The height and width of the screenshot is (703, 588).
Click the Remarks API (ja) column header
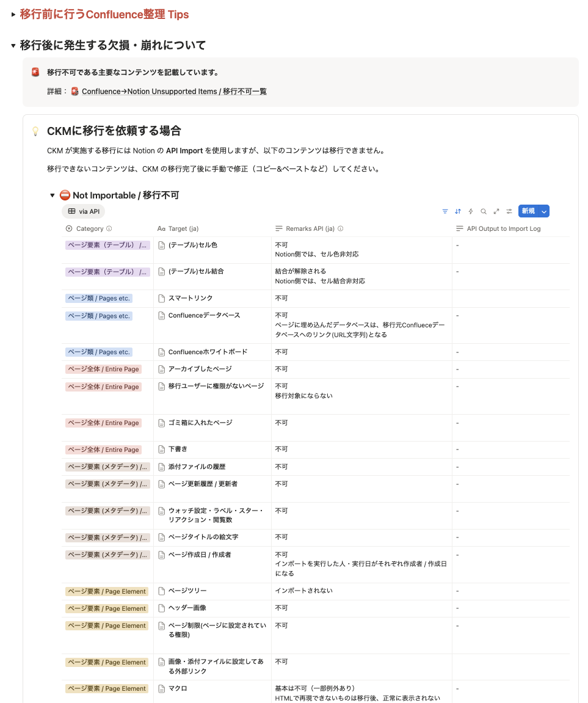[310, 228]
